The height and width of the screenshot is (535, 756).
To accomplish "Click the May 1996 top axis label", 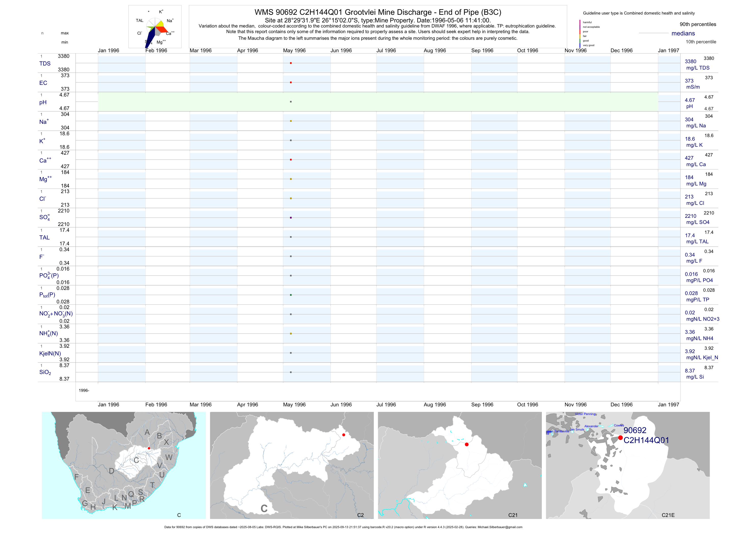I will coord(294,50).
